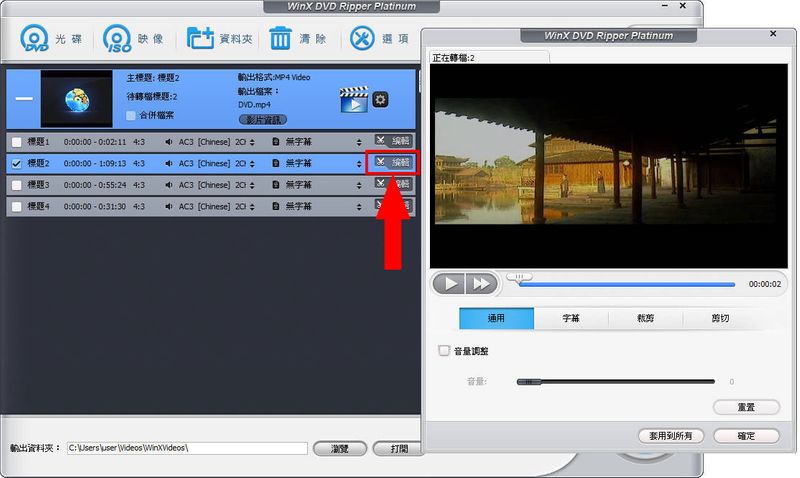800x478 pixels.
Task: Open subtitle dropdown for 標題4
Action: tap(359, 207)
